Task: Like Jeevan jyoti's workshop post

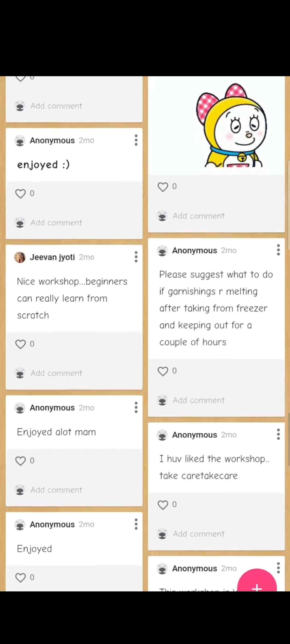Action: (x=20, y=344)
